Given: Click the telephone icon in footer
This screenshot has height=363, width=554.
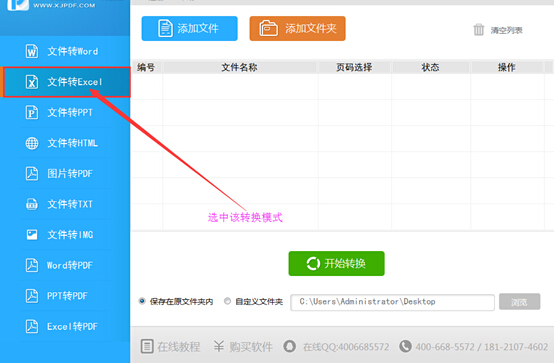Looking at the screenshot, I should coord(405,346).
